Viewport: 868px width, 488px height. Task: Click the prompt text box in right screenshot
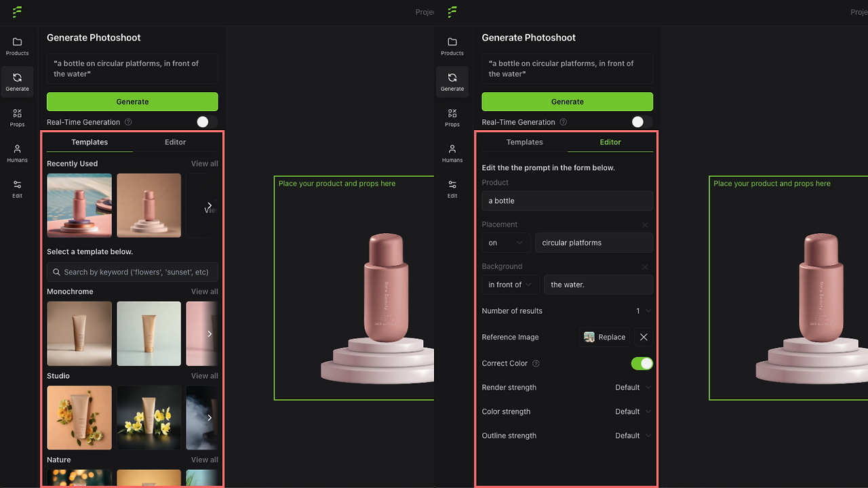pyautogui.click(x=568, y=68)
